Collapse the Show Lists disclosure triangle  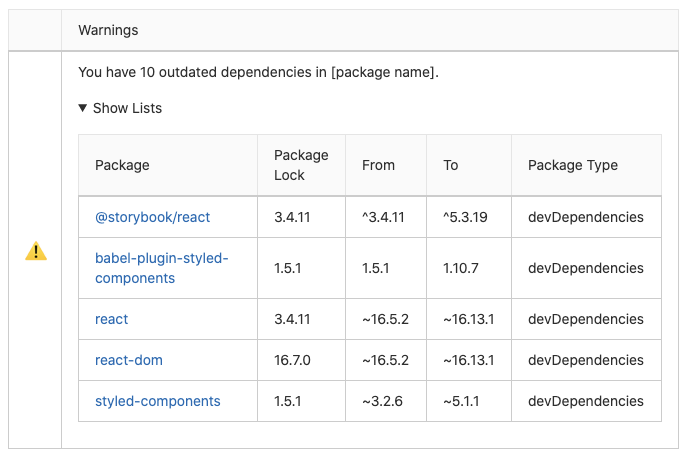(83, 108)
